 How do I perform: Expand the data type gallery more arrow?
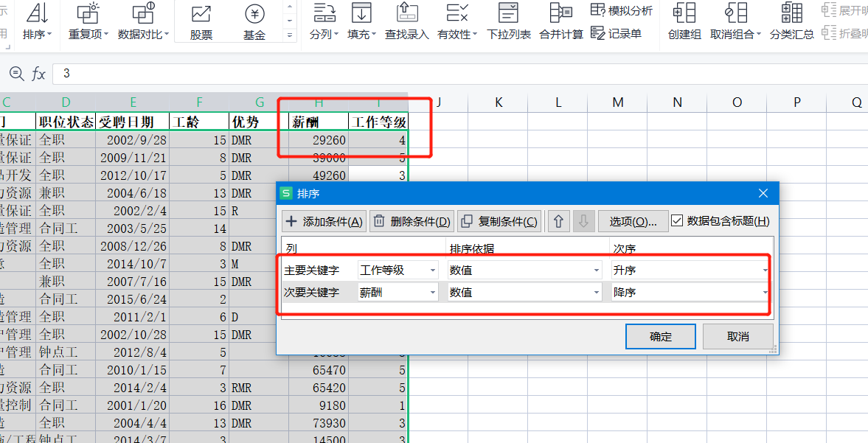(x=290, y=35)
